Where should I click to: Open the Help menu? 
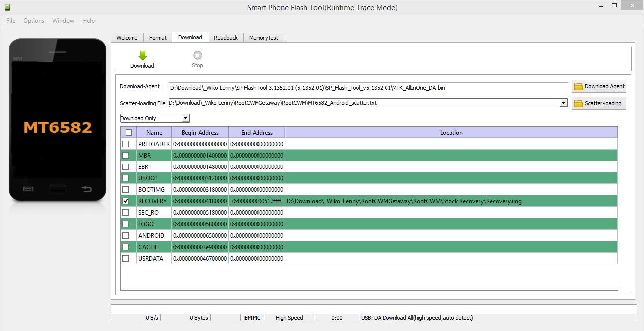tap(88, 21)
